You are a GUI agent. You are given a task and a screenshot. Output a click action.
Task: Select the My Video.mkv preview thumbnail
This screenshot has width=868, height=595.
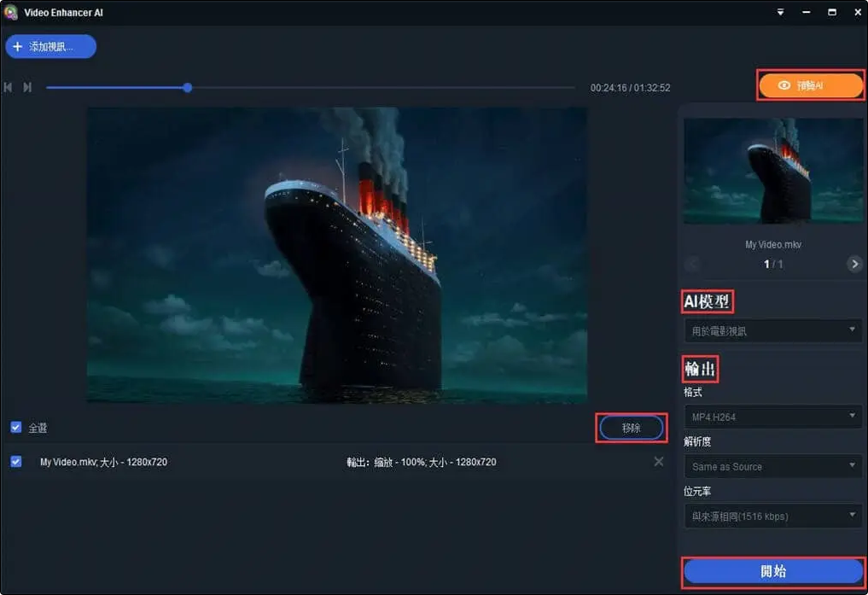(772, 170)
